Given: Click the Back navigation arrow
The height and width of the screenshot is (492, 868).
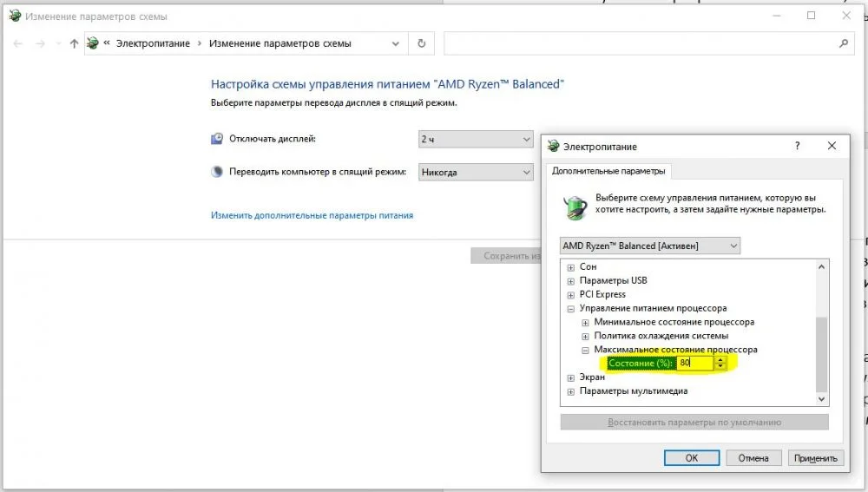Looking at the screenshot, I should pos(17,43).
